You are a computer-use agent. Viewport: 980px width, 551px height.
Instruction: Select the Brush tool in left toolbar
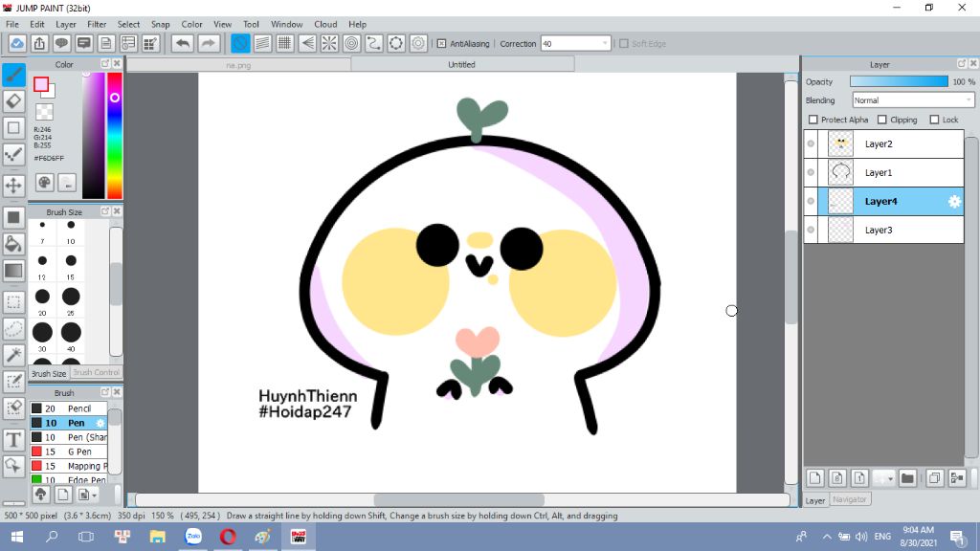click(13, 75)
